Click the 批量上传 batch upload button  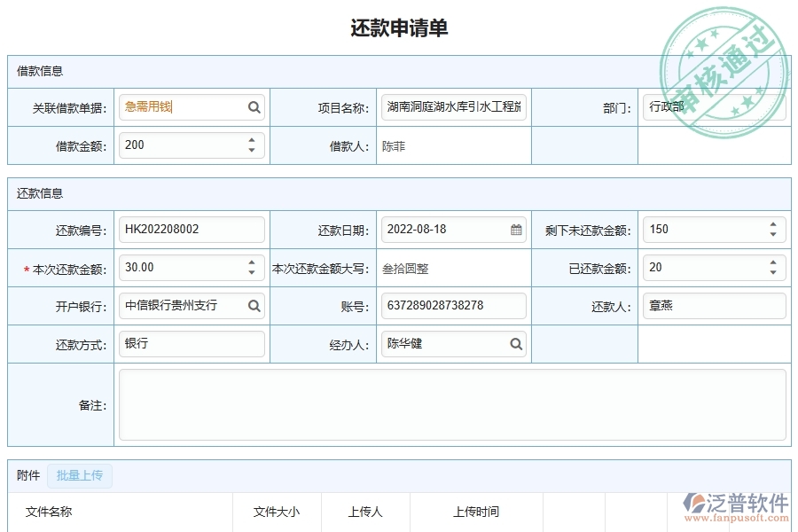pos(80,475)
